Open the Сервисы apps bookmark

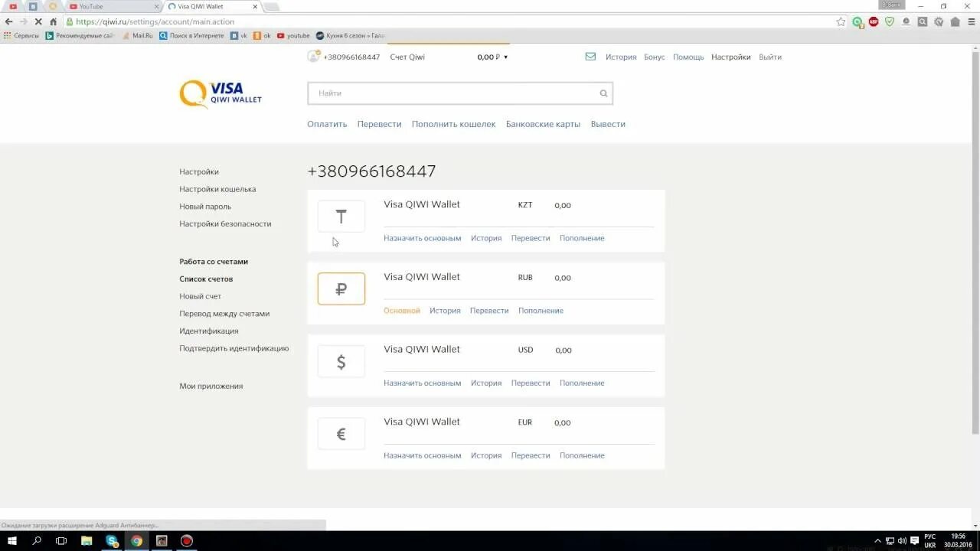point(21,35)
